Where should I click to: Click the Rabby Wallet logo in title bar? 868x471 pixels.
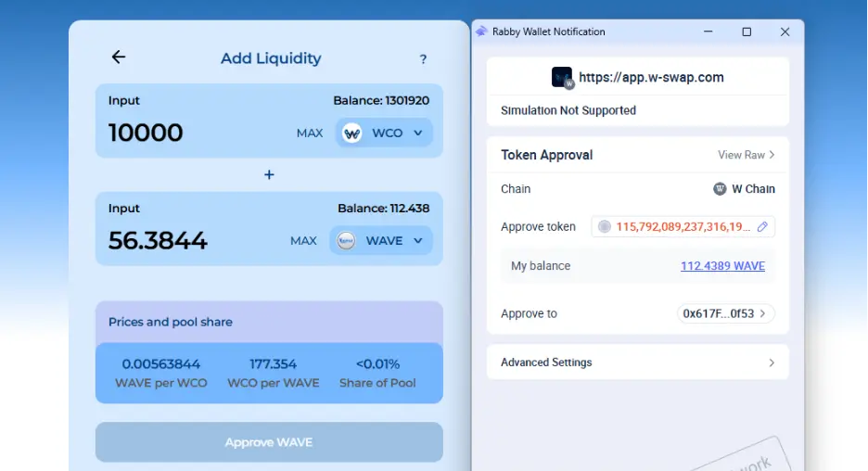point(481,32)
